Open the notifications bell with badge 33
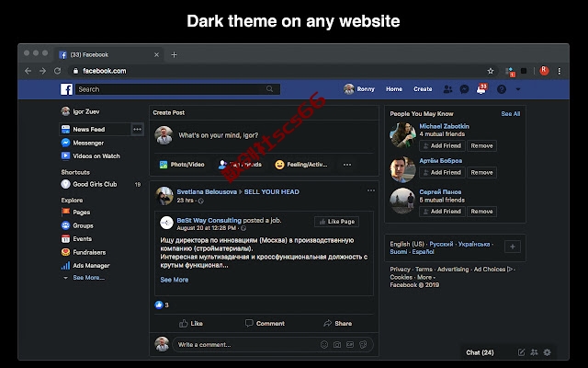The height and width of the screenshot is (368, 588). click(481, 89)
